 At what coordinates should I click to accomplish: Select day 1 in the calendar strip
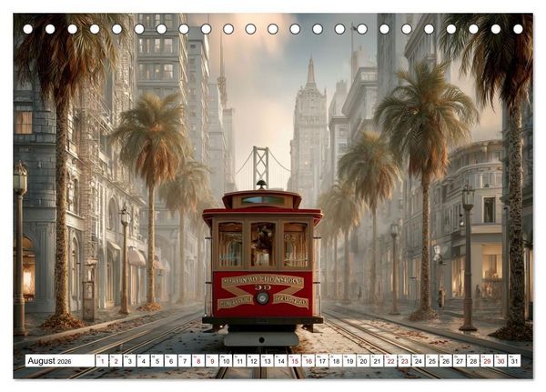pyautogui.click(x=102, y=361)
